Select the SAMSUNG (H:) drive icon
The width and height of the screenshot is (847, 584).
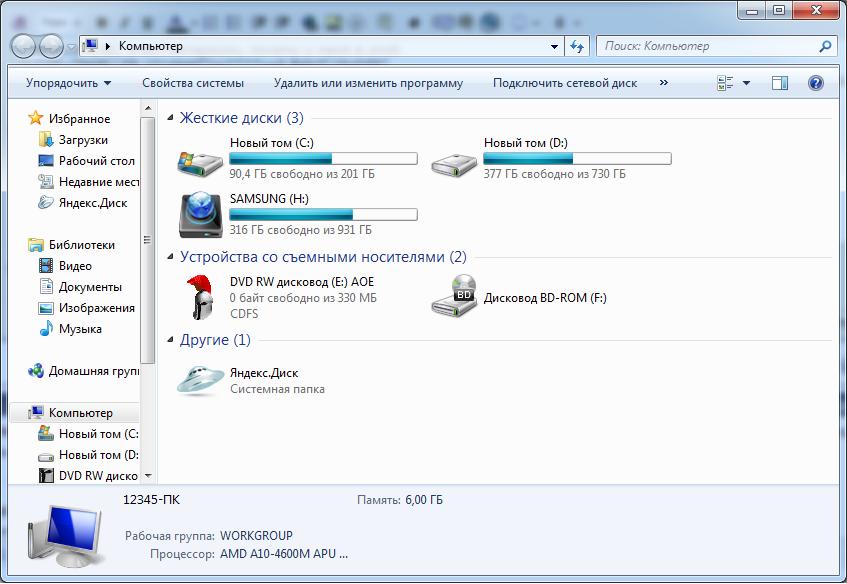pyautogui.click(x=200, y=214)
